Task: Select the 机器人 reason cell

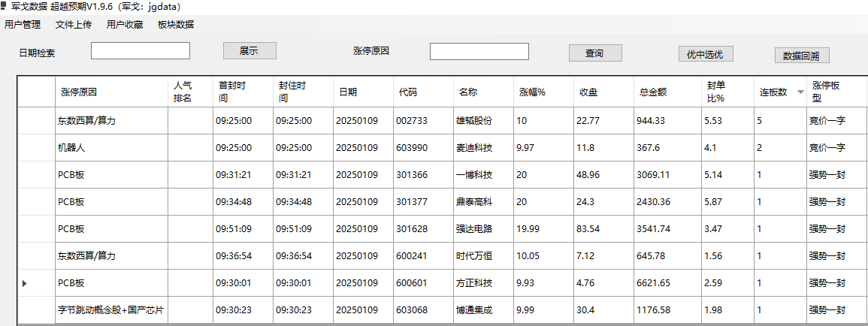Action: pyautogui.click(x=111, y=148)
